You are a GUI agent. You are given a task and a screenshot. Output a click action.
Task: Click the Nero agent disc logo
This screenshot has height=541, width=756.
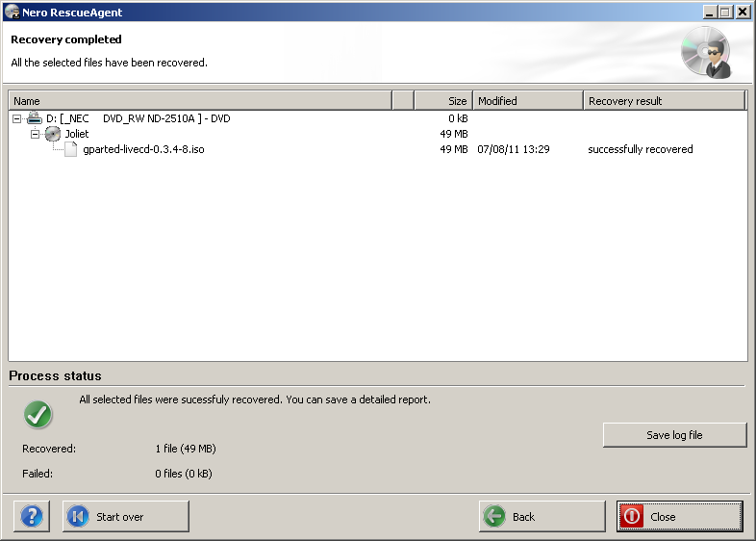(706, 52)
